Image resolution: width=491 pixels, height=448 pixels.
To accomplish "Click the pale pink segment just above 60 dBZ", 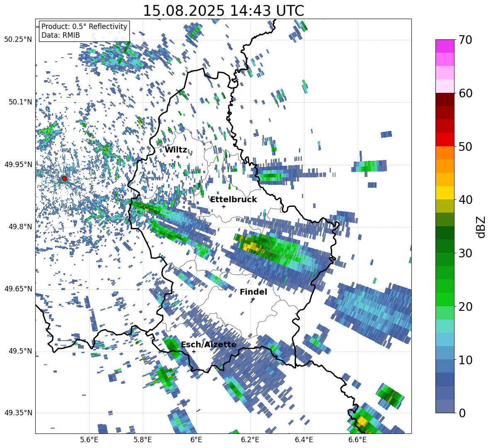I will click(445, 86).
